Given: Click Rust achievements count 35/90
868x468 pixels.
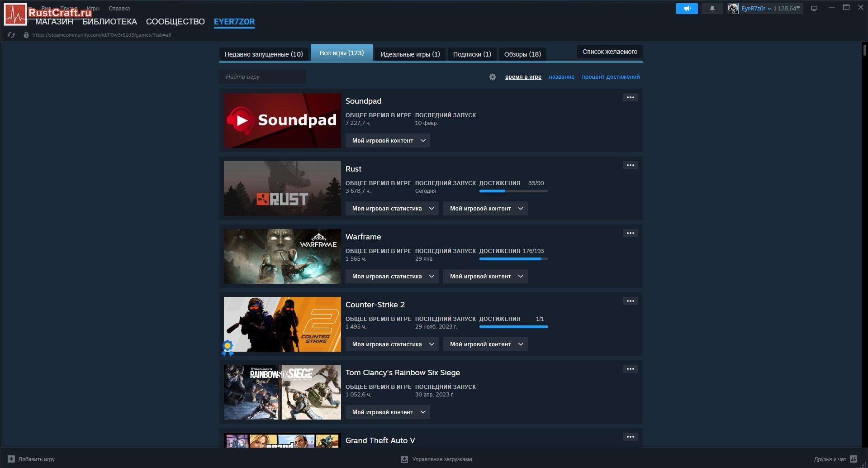Looking at the screenshot, I should tap(536, 183).
